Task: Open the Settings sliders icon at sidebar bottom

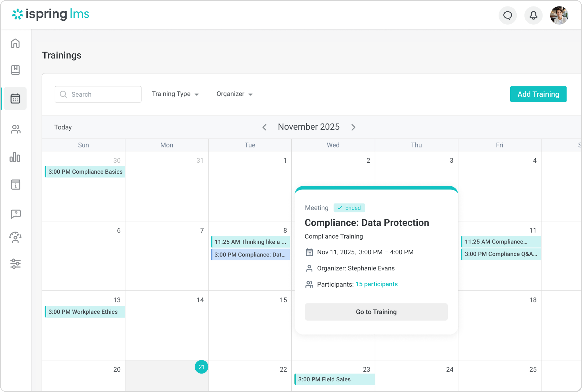Action: (15, 264)
